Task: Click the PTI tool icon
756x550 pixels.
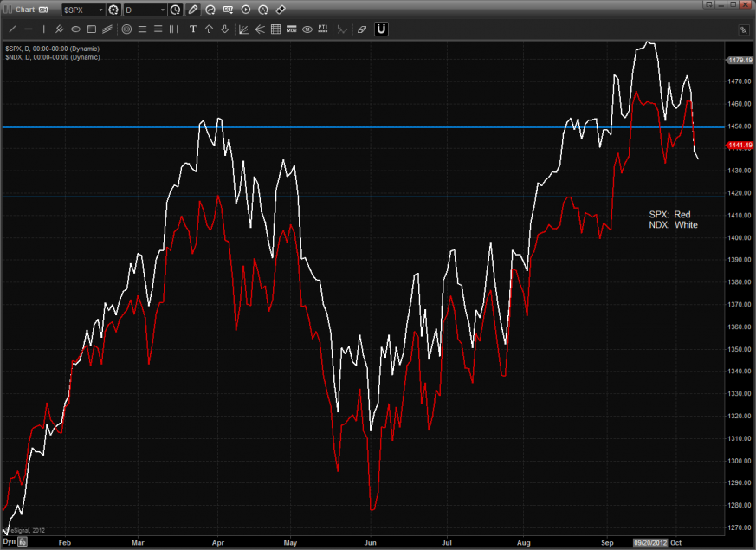Action: 322,29
